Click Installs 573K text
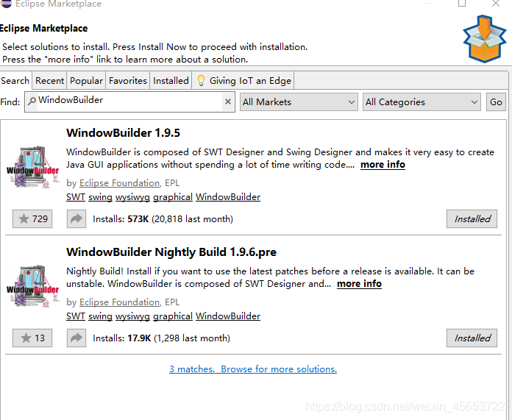The width and height of the screenshot is (512, 420). pyautogui.click(x=163, y=218)
